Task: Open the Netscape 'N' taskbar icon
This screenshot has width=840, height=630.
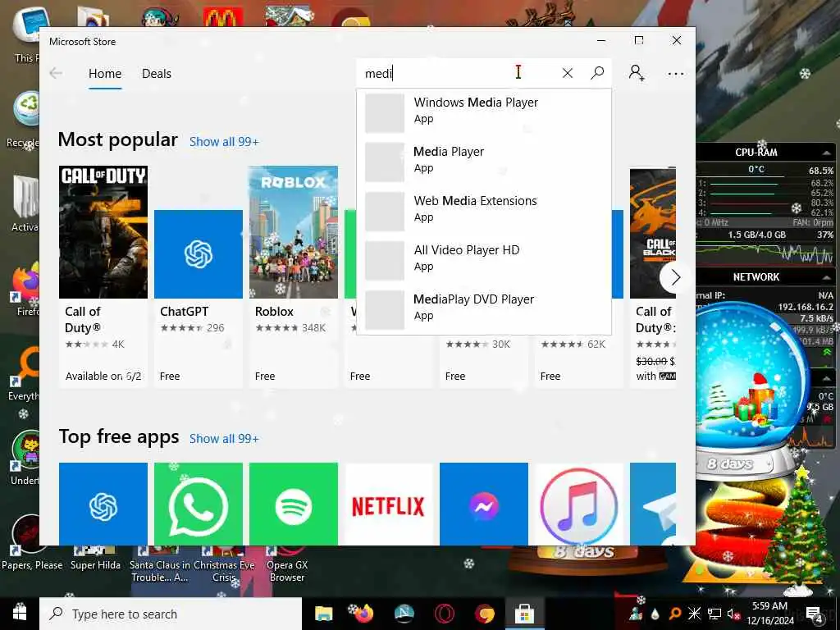Action: [x=404, y=614]
